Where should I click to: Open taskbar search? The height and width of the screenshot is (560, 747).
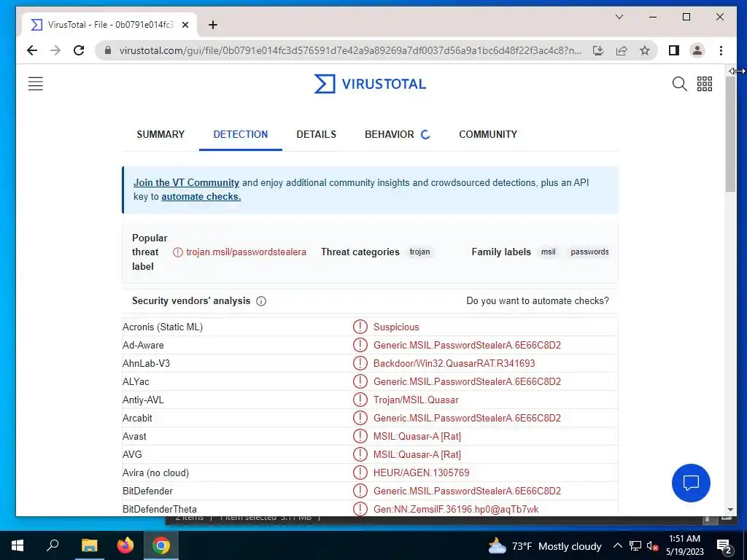(x=53, y=545)
